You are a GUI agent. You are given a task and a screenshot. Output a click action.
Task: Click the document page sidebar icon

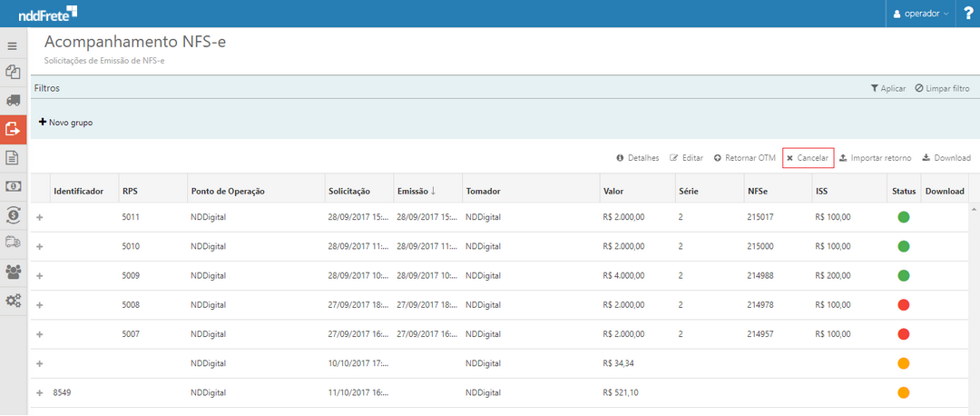click(13, 157)
